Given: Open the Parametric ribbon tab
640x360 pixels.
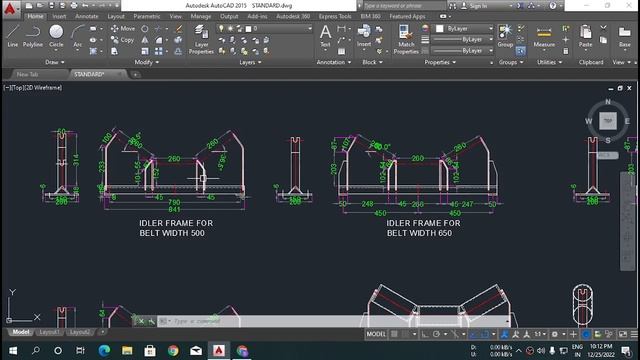Looking at the screenshot, I should [147, 16].
